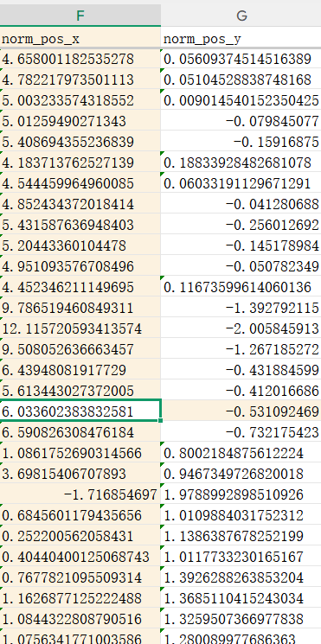Viewport: 321px width, 644px height.
Task: Select cell containing 1.0861752690314566
Action: 80,453
